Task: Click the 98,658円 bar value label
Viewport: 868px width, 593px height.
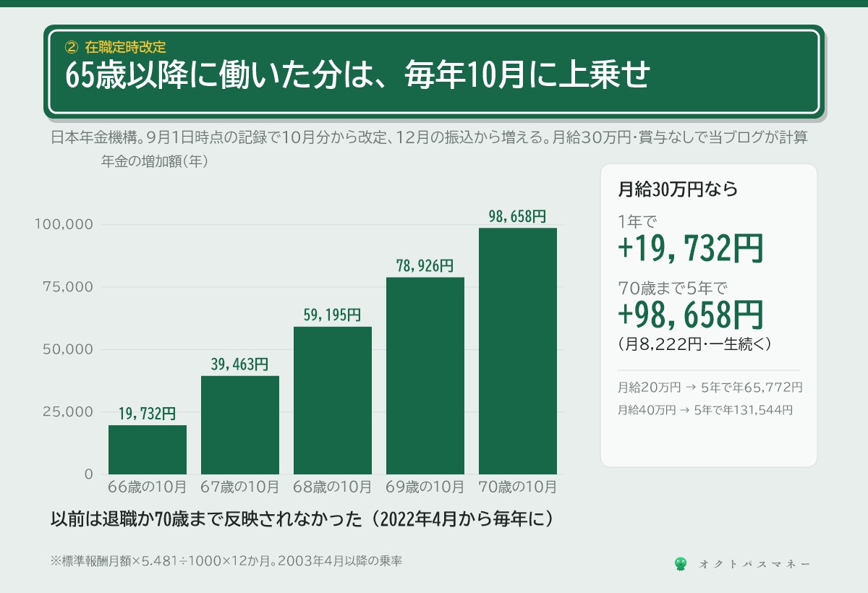Action: (518, 216)
